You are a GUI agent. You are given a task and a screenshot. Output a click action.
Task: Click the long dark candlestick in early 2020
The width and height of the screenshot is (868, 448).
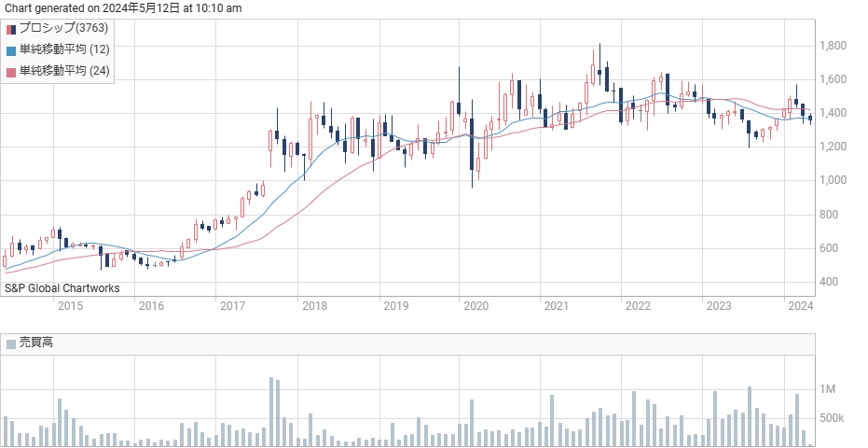[x=472, y=144]
